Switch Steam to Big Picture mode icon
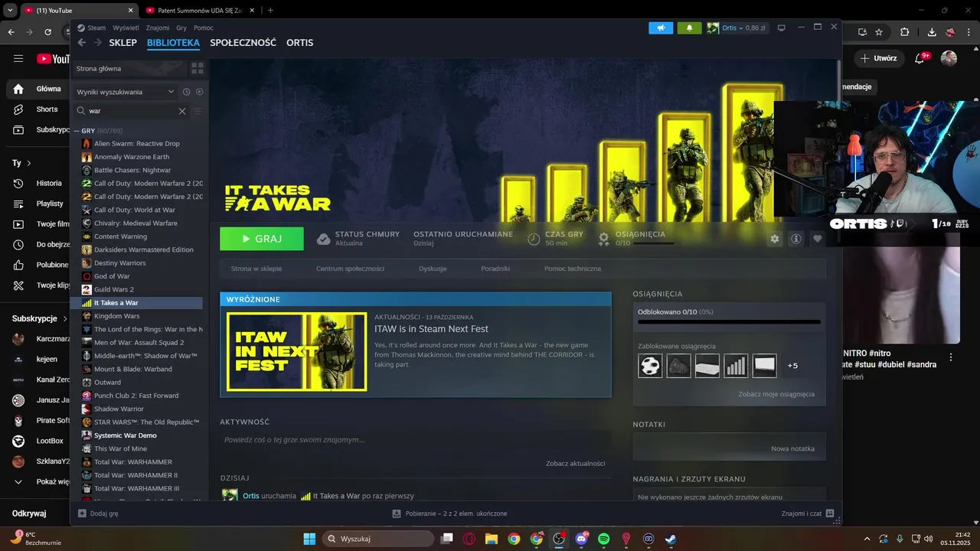The image size is (980, 551). pos(781,28)
